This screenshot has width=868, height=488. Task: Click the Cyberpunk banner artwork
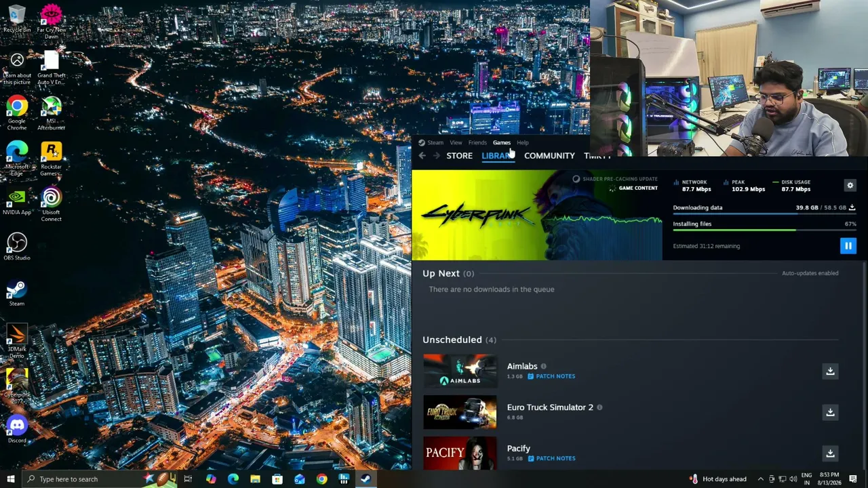coord(537,214)
